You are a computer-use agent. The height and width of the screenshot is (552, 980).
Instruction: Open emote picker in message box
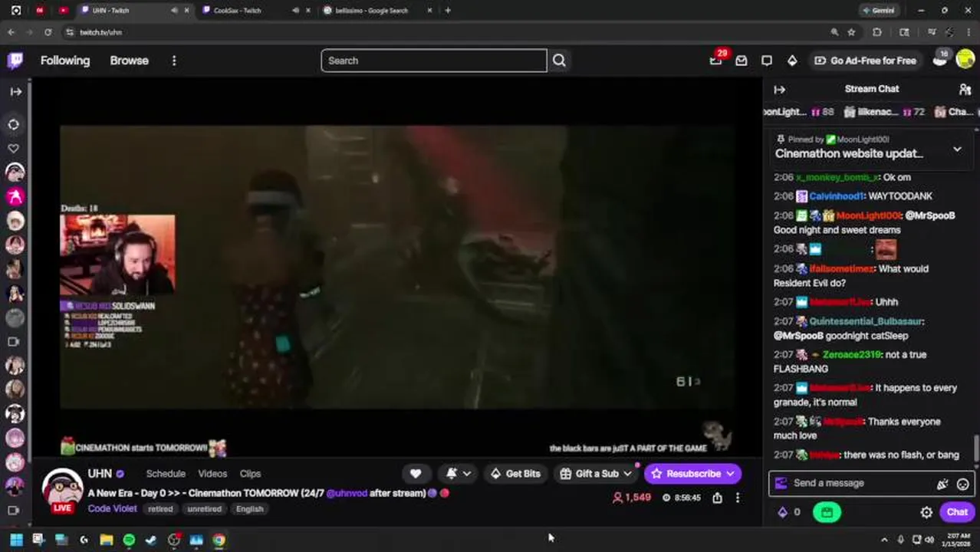click(962, 484)
